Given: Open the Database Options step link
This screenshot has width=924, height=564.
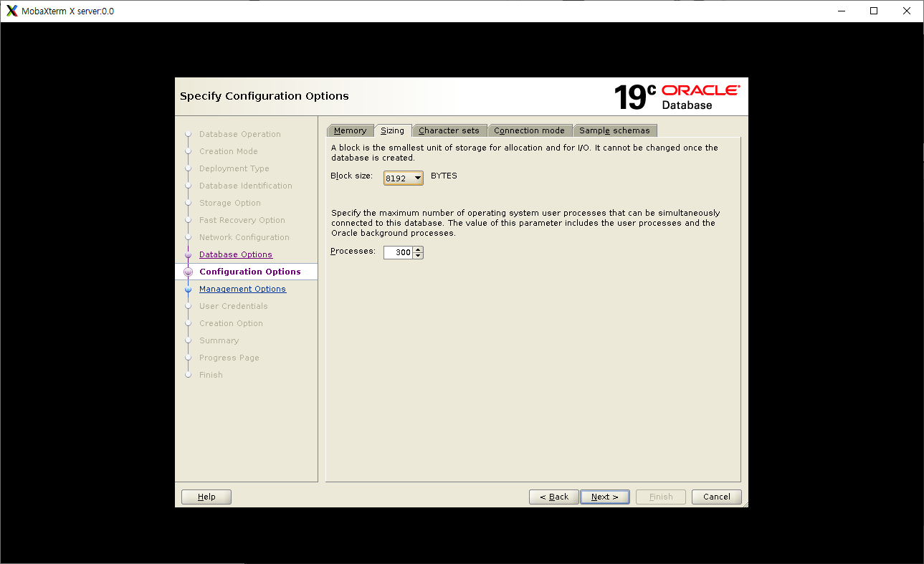Looking at the screenshot, I should (236, 254).
